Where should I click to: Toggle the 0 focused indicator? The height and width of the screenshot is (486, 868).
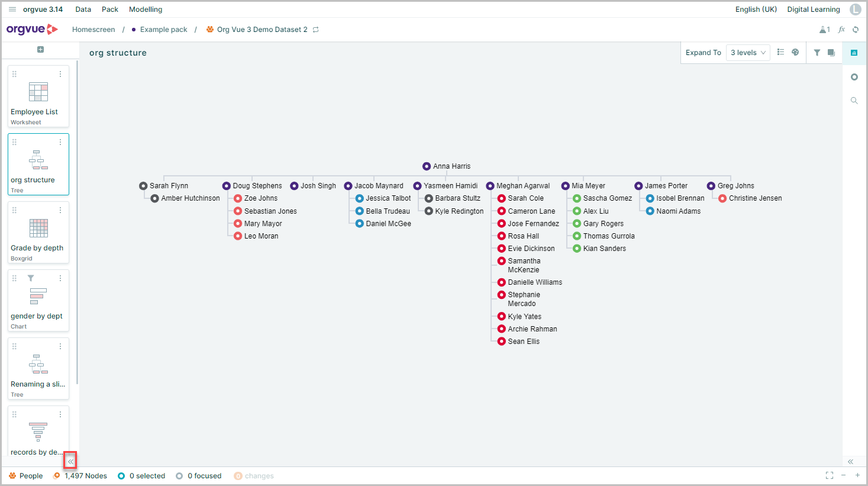(x=199, y=476)
